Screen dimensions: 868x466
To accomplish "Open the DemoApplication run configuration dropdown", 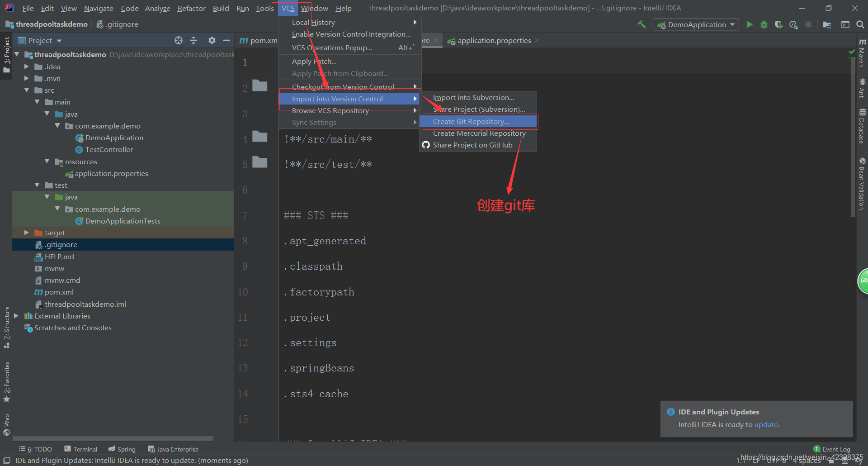I will click(696, 24).
